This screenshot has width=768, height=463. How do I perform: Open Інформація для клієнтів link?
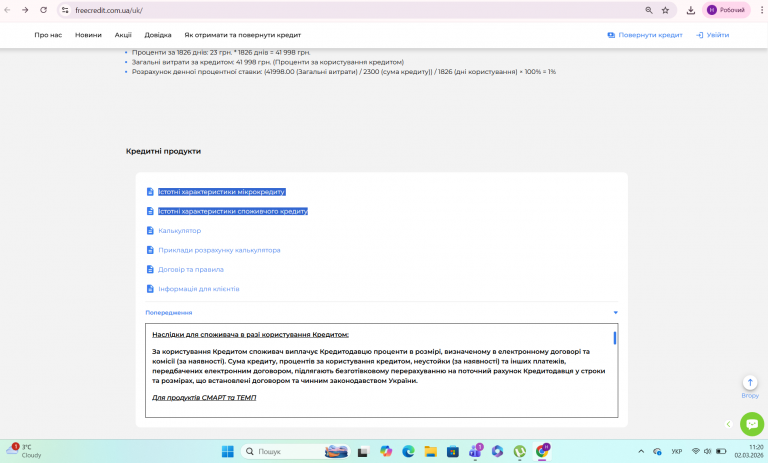click(198, 289)
